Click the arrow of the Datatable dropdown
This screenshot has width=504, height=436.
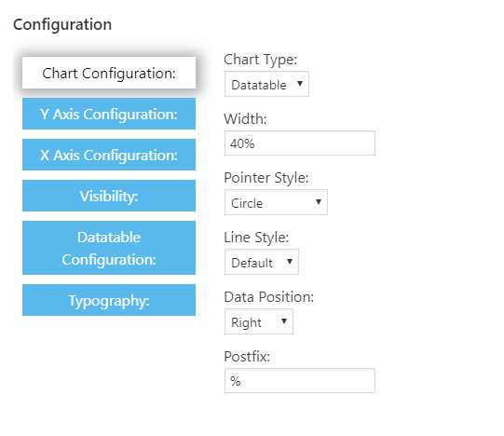point(300,84)
